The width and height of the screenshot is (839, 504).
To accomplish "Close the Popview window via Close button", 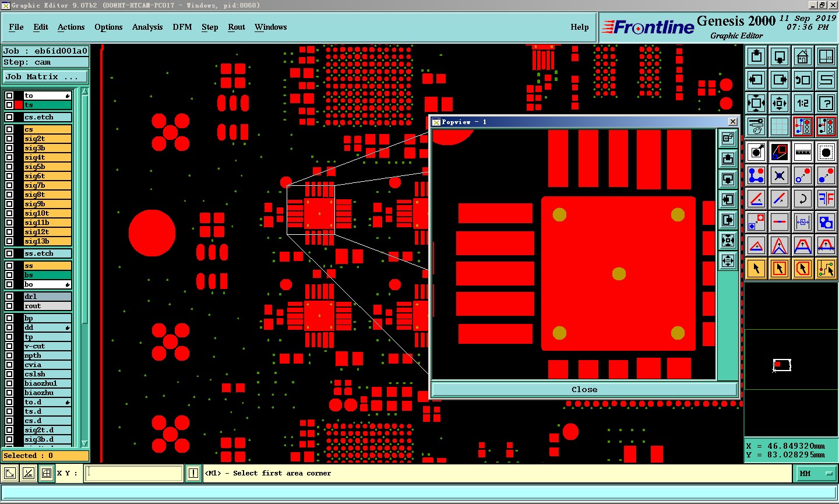I will point(584,390).
